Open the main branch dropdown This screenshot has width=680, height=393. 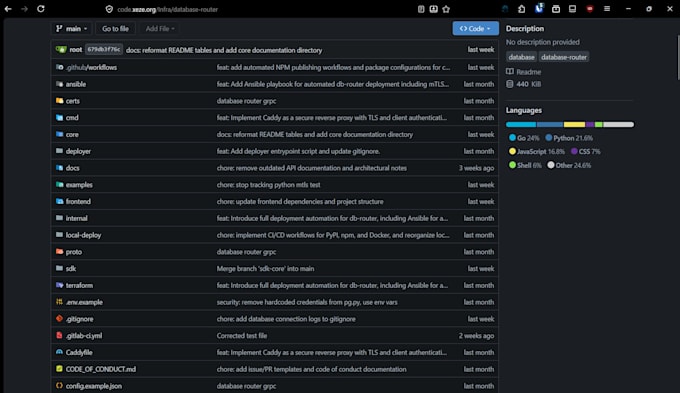[72, 29]
